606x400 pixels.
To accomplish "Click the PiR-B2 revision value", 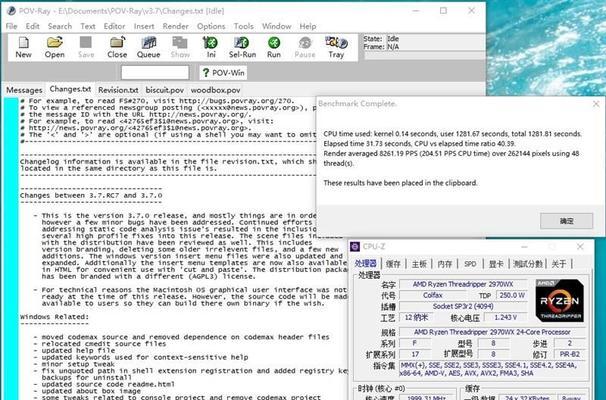I will click(569, 354).
